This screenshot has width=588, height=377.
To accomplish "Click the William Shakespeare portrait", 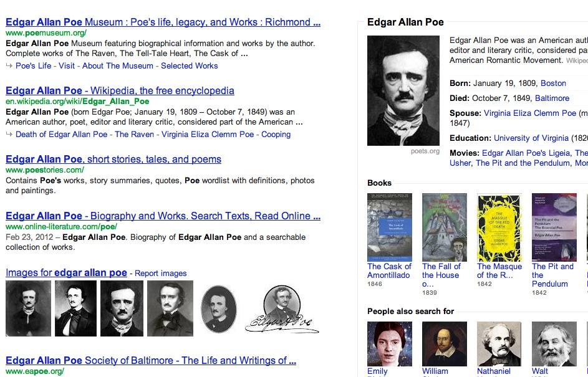I will (445, 344).
